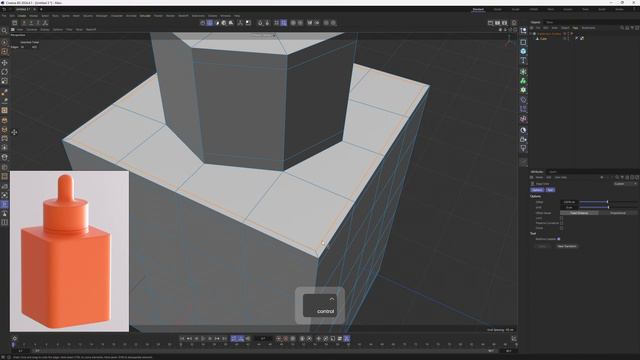The height and width of the screenshot is (360, 640).
Task: Enable the Preserve Curvature checkbox
Action: coord(562,223)
